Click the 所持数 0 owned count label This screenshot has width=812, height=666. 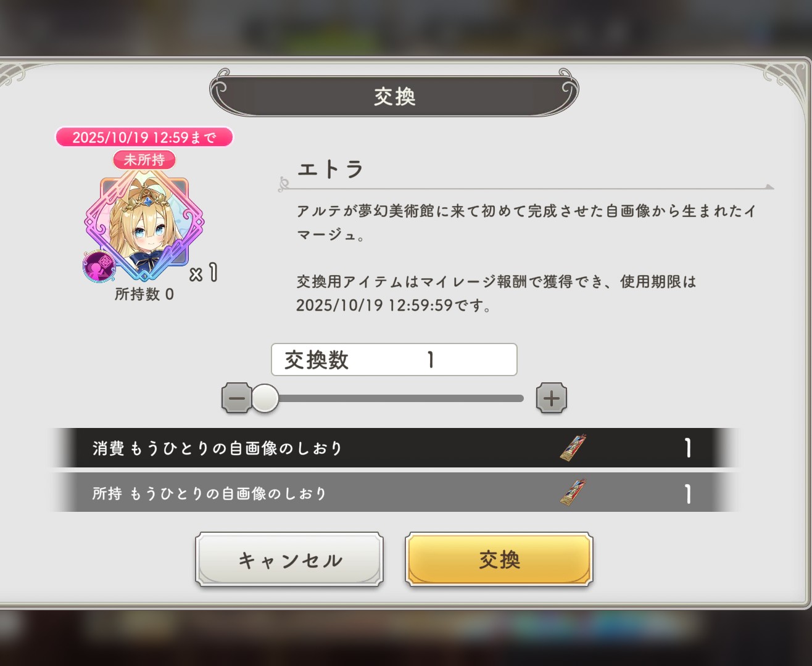pyautogui.click(x=144, y=294)
